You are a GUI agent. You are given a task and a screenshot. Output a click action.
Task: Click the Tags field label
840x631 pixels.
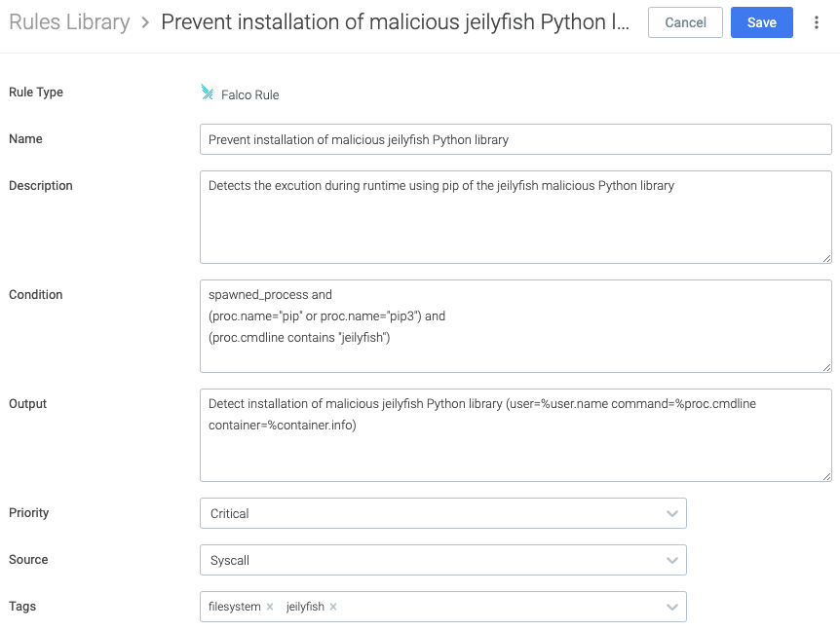coord(22,607)
